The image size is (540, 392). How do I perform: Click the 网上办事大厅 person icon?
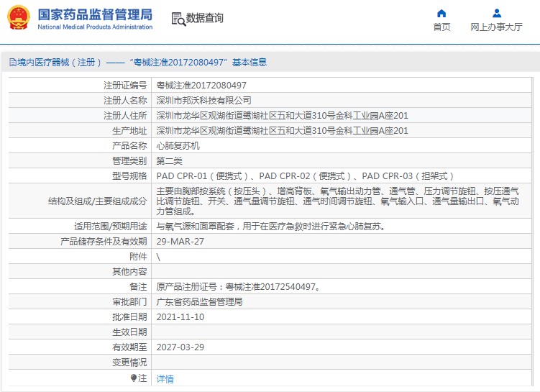(x=496, y=13)
